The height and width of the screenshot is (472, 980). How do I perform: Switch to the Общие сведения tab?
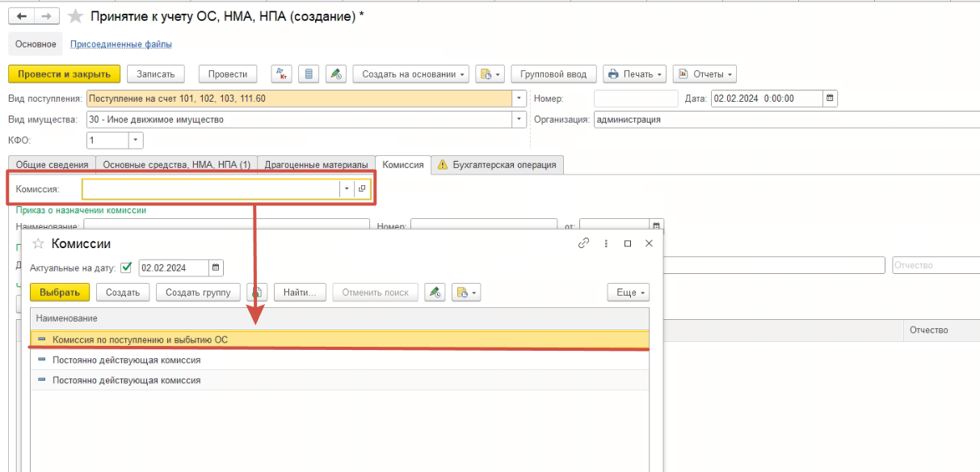[52, 165]
